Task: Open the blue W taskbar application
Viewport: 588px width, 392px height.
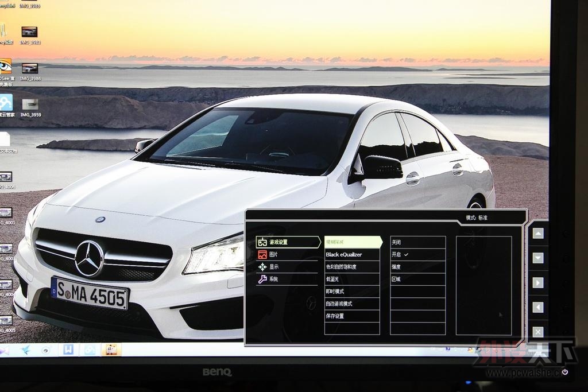Action: [68, 350]
